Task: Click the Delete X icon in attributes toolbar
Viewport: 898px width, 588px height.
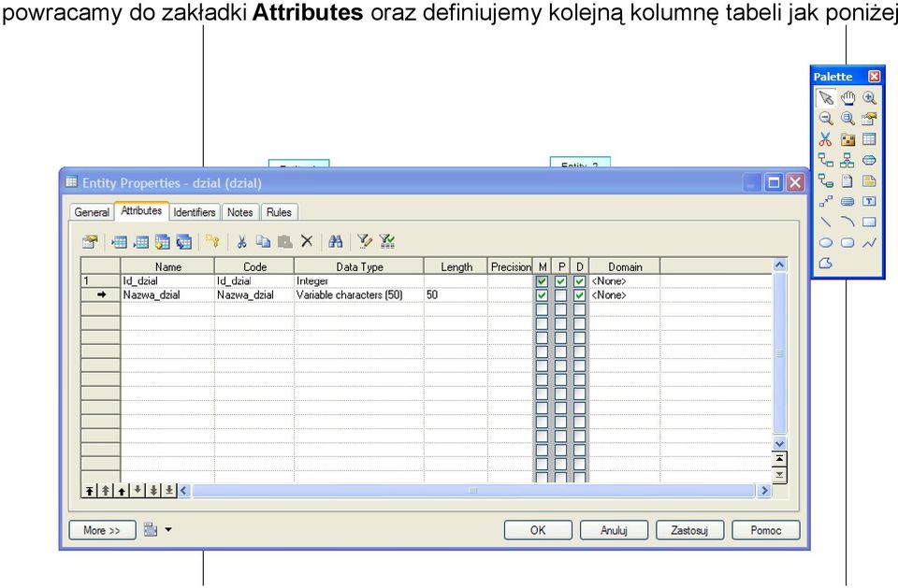Action: [x=307, y=241]
